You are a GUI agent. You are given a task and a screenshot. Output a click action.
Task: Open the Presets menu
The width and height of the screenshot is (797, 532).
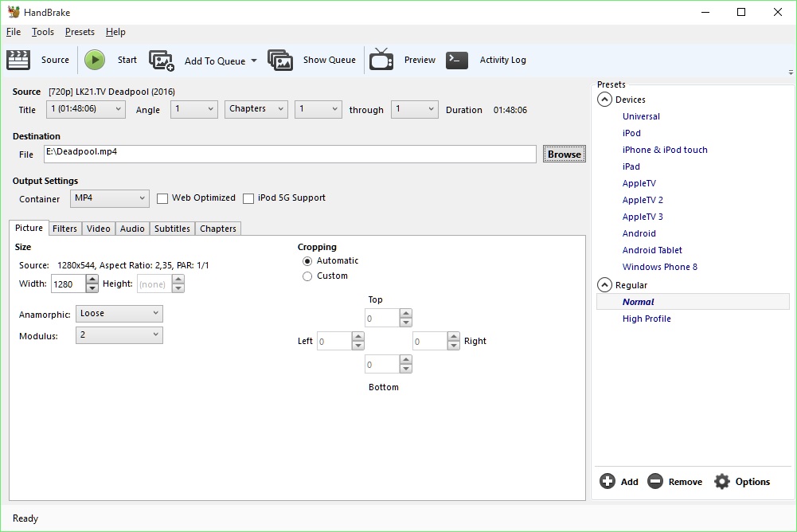(80, 32)
